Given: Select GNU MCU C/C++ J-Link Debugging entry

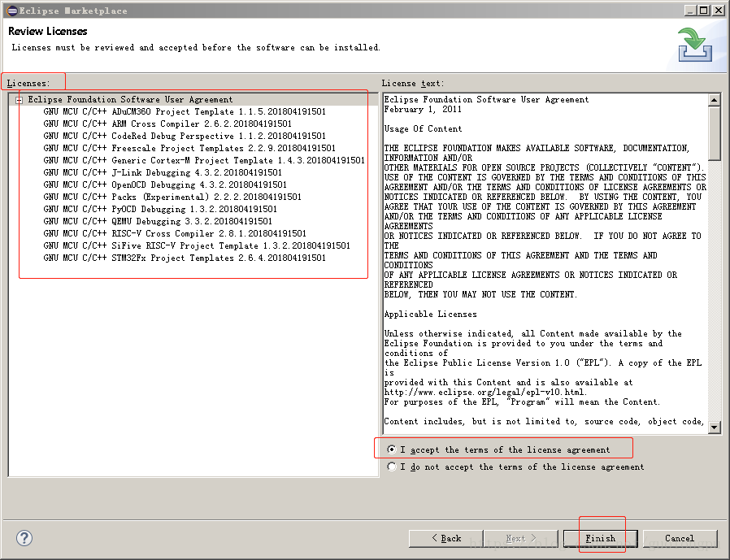Looking at the screenshot, I should click(x=163, y=172).
